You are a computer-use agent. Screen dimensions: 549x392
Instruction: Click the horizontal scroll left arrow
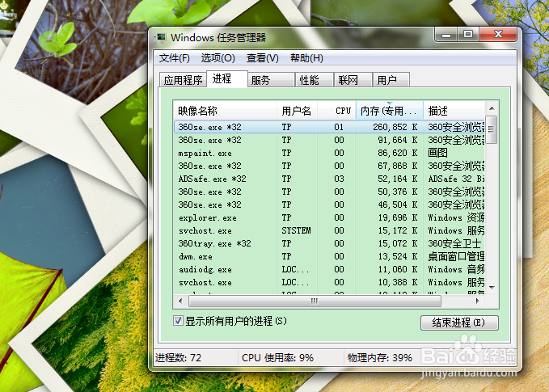[x=180, y=301]
